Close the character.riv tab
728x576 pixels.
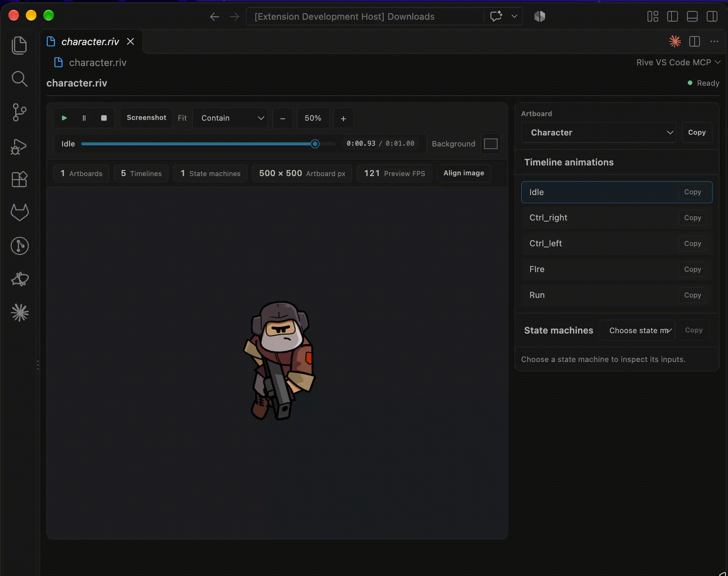pos(130,41)
